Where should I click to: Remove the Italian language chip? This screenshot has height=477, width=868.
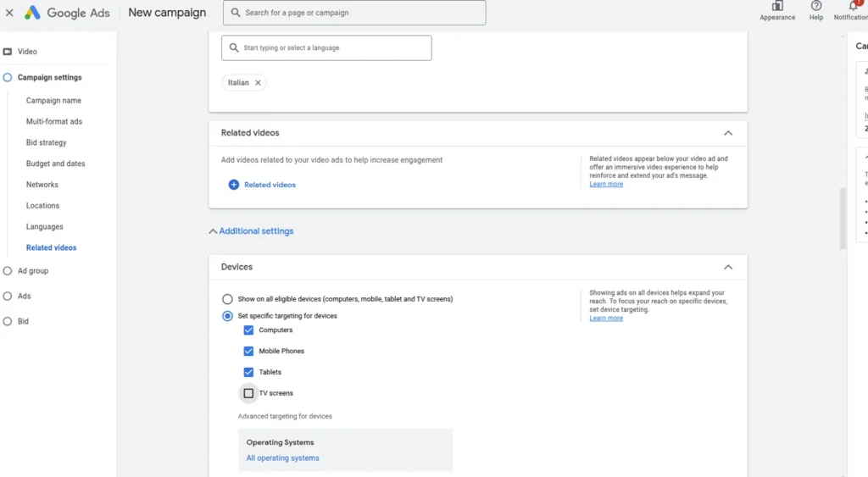(x=258, y=83)
